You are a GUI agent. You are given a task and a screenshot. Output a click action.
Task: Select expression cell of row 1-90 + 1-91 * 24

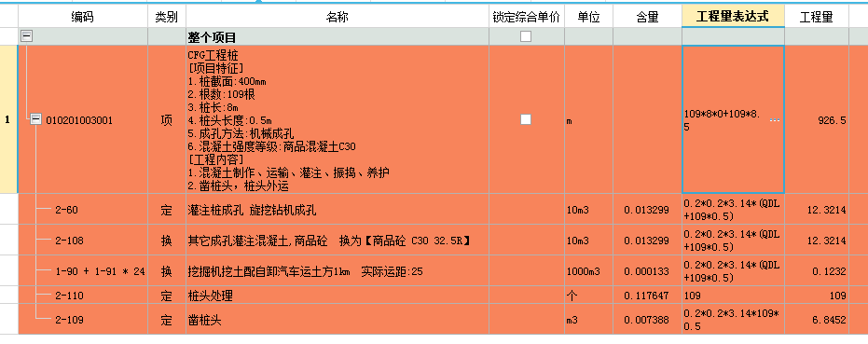pyautogui.click(x=733, y=271)
